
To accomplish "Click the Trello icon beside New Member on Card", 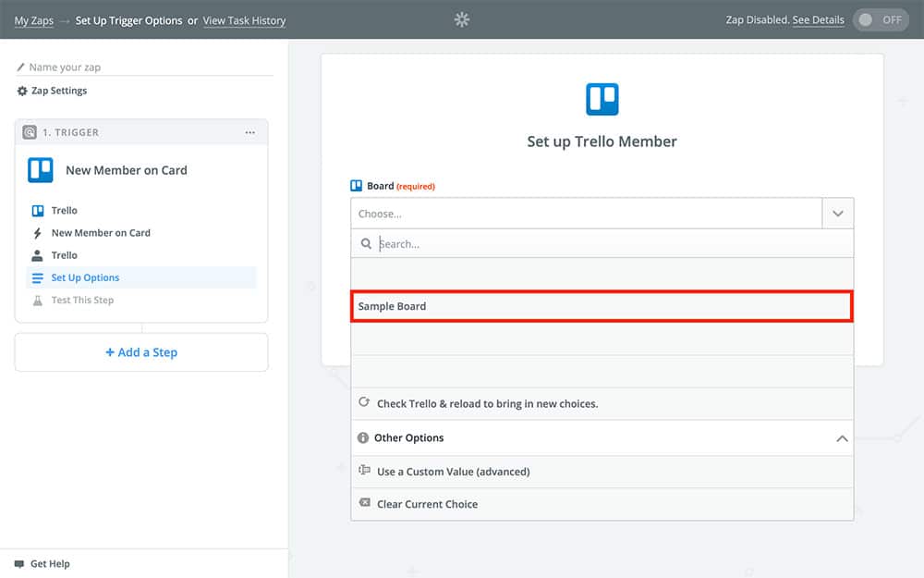I will pos(41,170).
